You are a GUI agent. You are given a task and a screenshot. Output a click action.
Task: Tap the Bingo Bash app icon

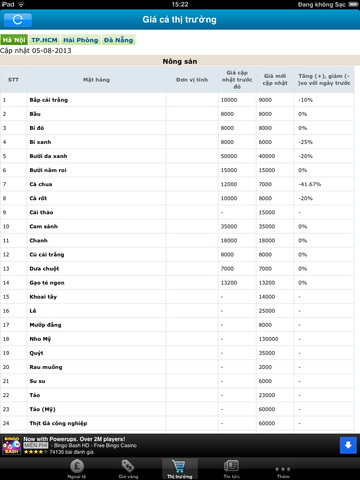point(12,445)
